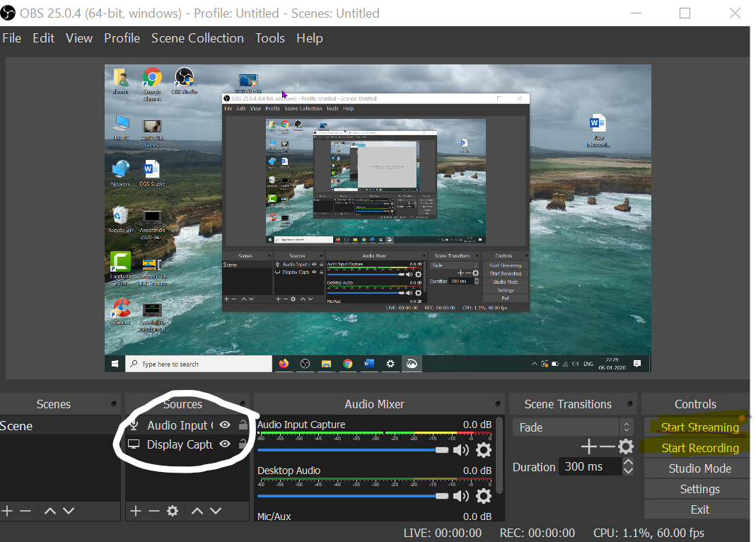The width and height of the screenshot is (756, 542).
Task: Open source properties gear in Sources panel
Action: (172, 511)
